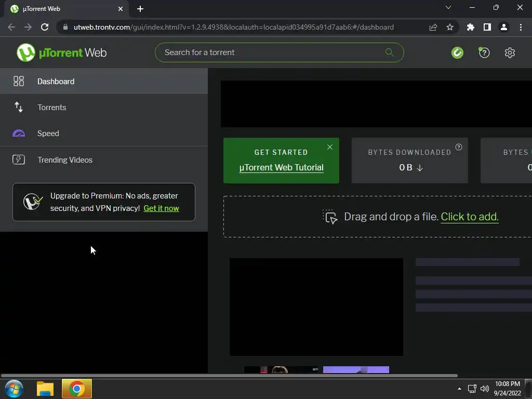The image size is (532, 399).
Task: Click the padlock site info icon
Action: pos(65,27)
